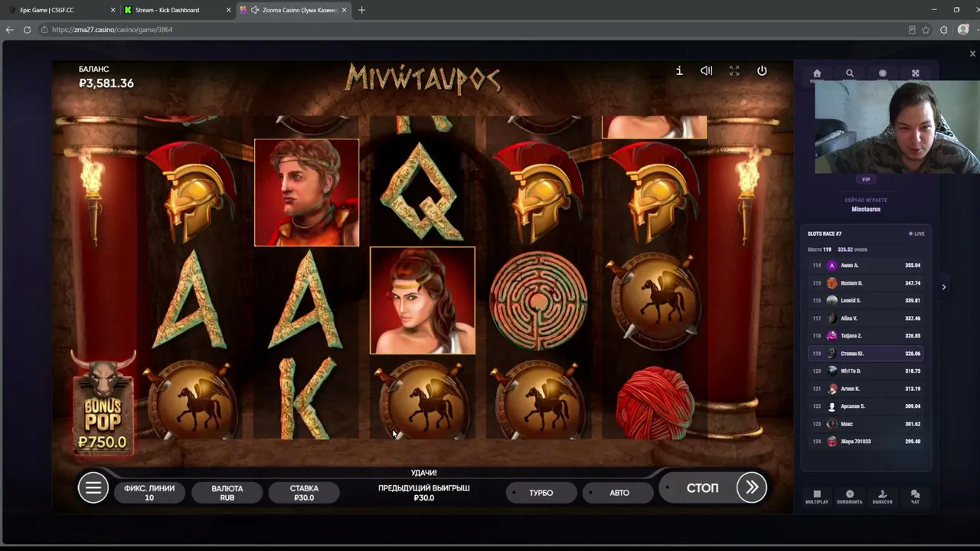
Task: Open the browser extensions icon
Action: pos(944,30)
